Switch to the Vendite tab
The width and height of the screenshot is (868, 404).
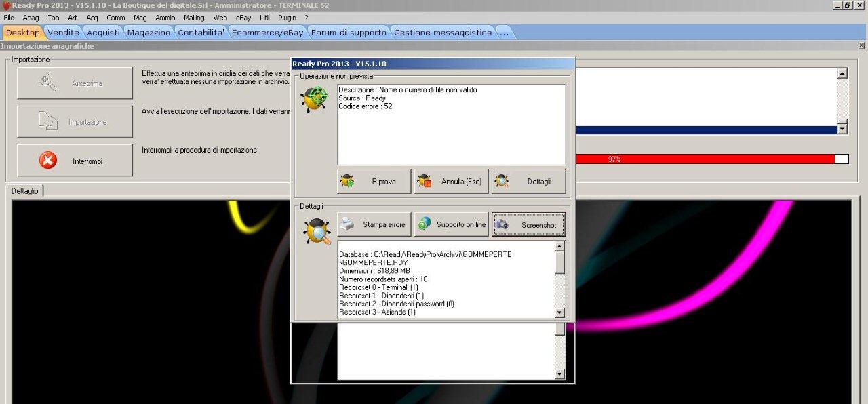[63, 33]
